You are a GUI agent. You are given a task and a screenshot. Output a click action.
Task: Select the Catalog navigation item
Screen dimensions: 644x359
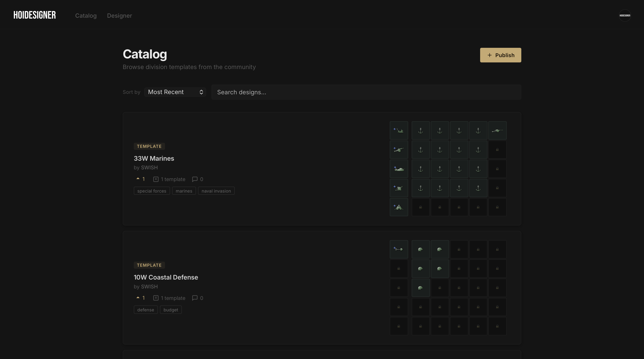[x=86, y=15]
